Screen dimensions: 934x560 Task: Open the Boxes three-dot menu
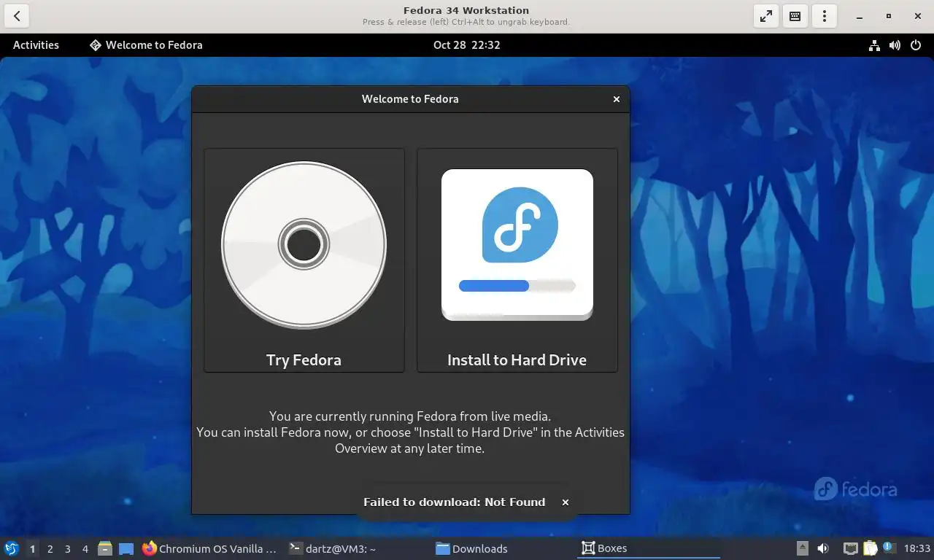coord(825,16)
